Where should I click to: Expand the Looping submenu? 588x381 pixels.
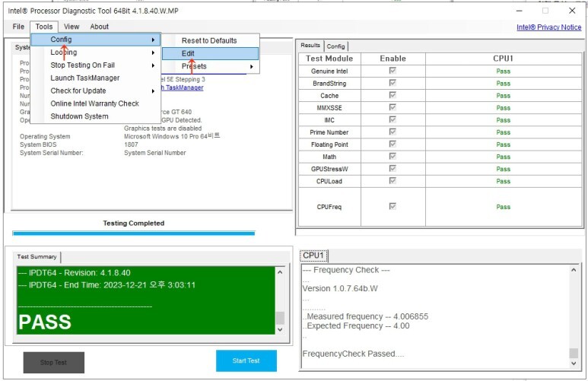point(96,52)
